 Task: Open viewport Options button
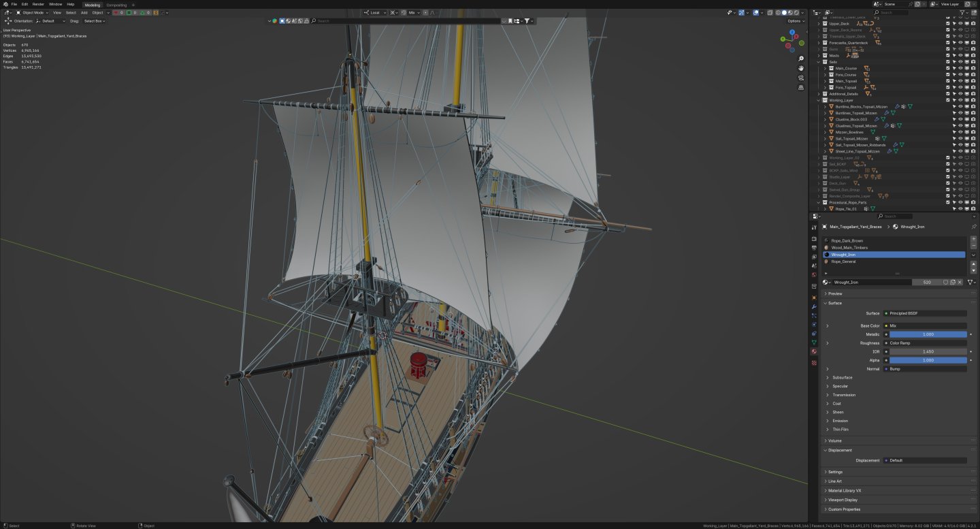point(795,21)
